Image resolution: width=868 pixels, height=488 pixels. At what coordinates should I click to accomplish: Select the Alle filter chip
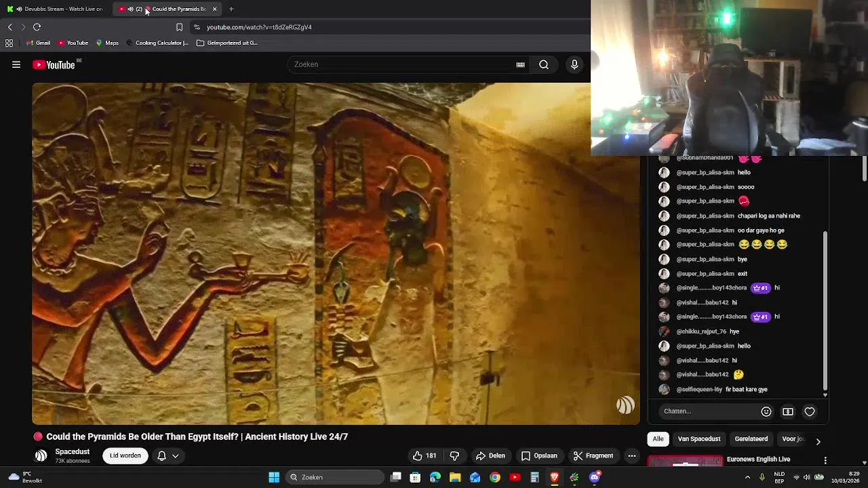tap(658, 439)
